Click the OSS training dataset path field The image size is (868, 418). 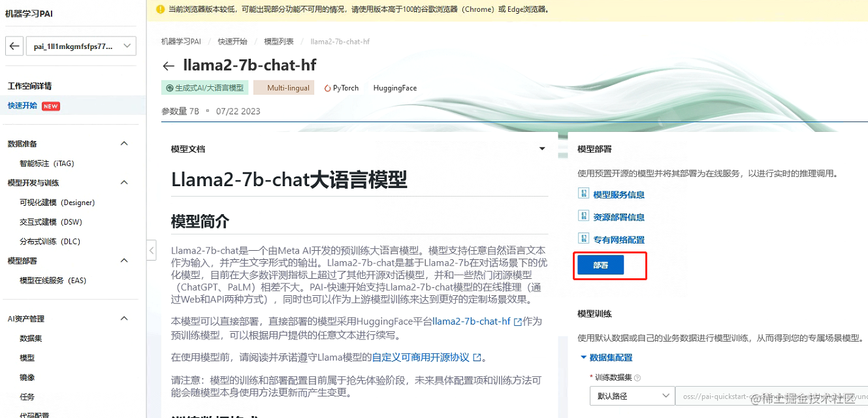click(x=771, y=396)
